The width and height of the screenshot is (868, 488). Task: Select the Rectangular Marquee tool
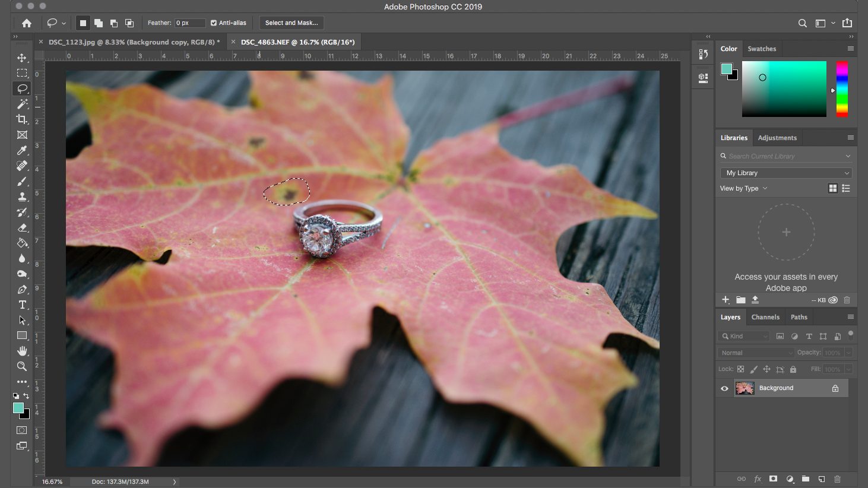pyautogui.click(x=22, y=73)
